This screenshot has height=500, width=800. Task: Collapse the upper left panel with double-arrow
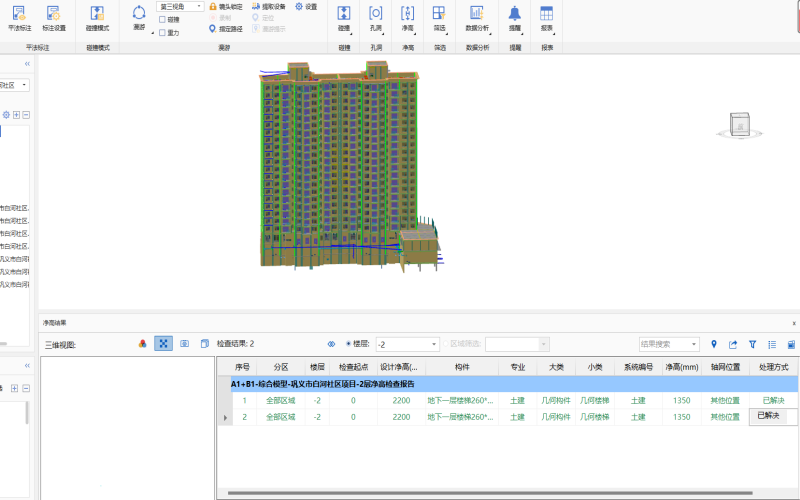pyautogui.click(x=27, y=64)
